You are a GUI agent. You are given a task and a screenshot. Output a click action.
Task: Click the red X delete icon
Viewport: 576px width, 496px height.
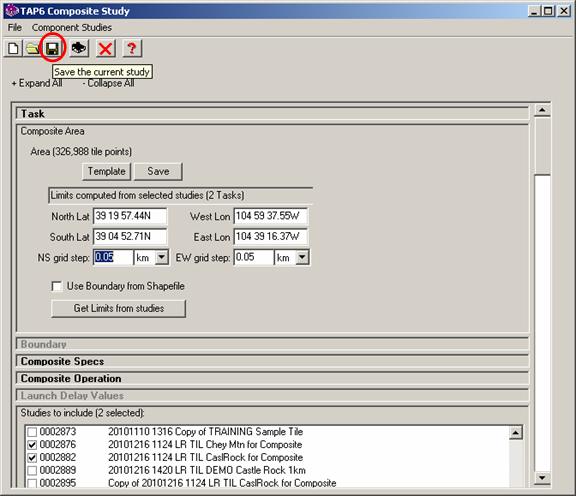105,48
